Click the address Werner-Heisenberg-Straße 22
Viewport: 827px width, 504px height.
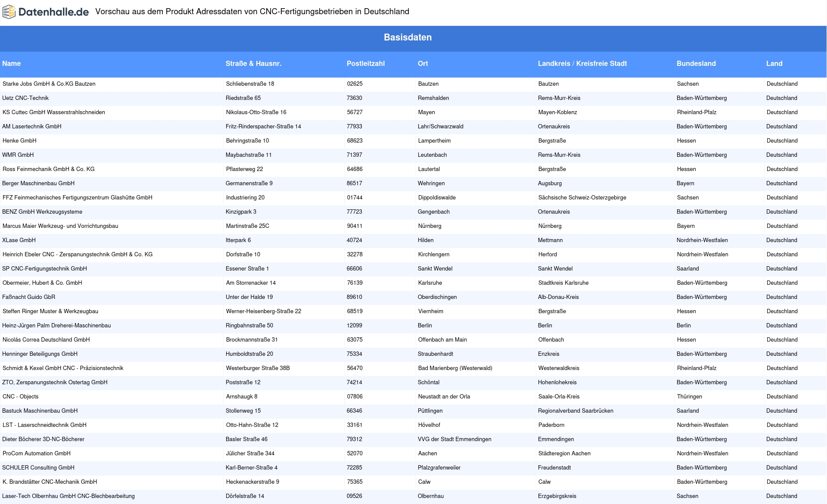[264, 311]
